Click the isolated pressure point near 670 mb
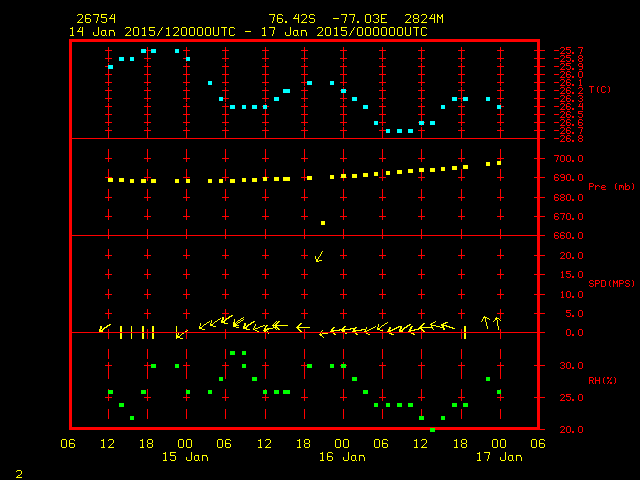The width and height of the screenshot is (640, 480). (323, 223)
